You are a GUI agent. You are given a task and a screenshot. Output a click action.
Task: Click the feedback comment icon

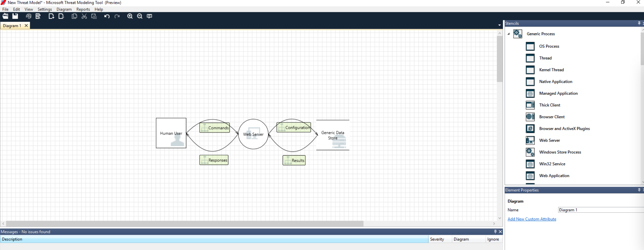pyautogui.click(x=149, y=16)
